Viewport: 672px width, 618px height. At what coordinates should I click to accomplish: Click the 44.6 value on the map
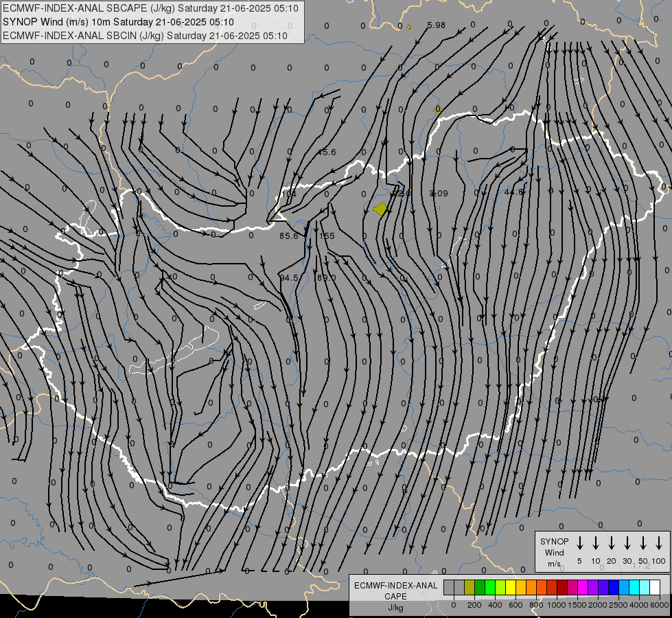coord(514,192)
